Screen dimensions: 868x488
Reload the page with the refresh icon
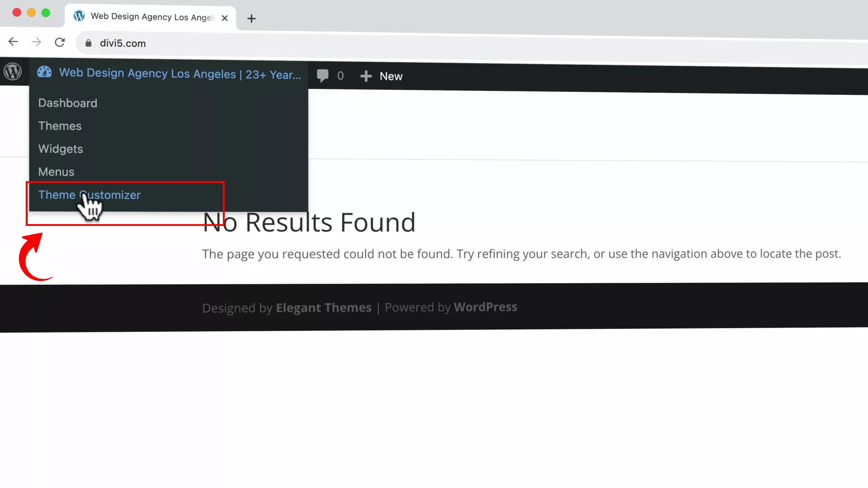(60, 42)
